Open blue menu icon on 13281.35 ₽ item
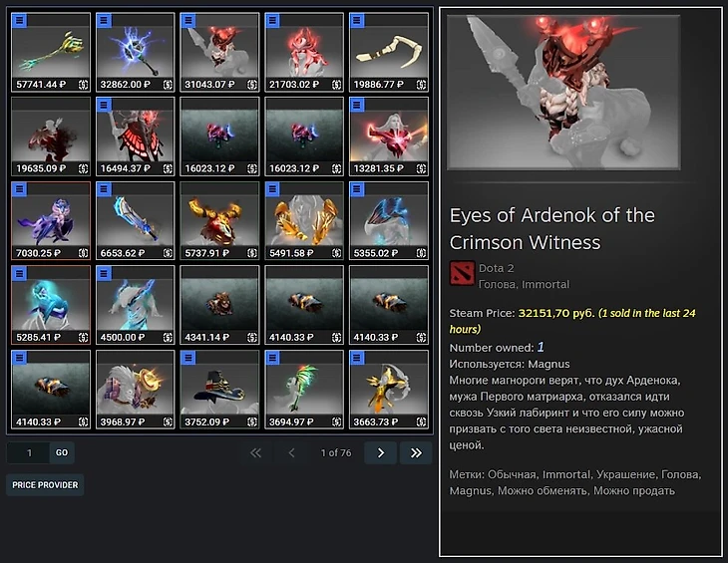The width and height of the screenshot is (728, 563). pos(357,105)
